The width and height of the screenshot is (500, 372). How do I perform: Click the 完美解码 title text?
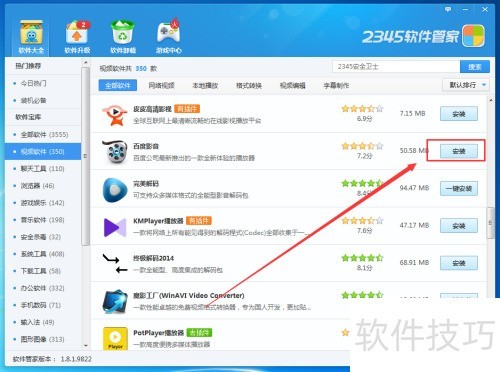[146, 184]
